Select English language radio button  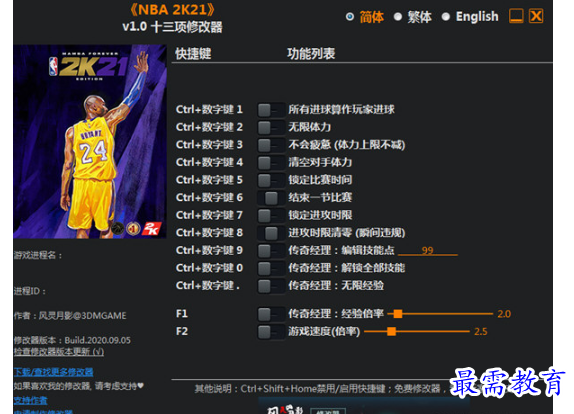pos(446,16)
